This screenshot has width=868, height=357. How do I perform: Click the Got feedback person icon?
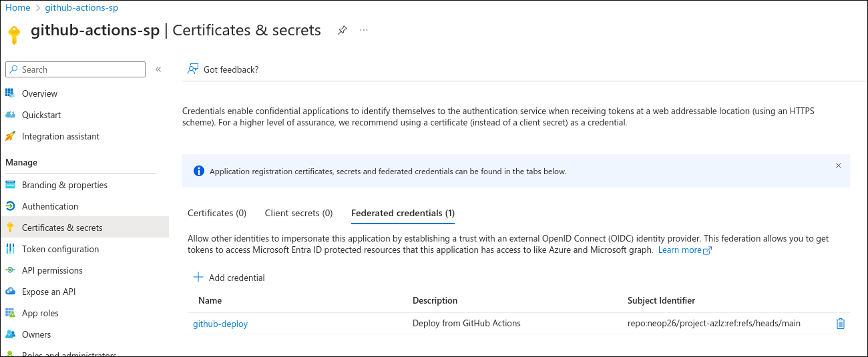pyautogui.click(x=193, y=69)
